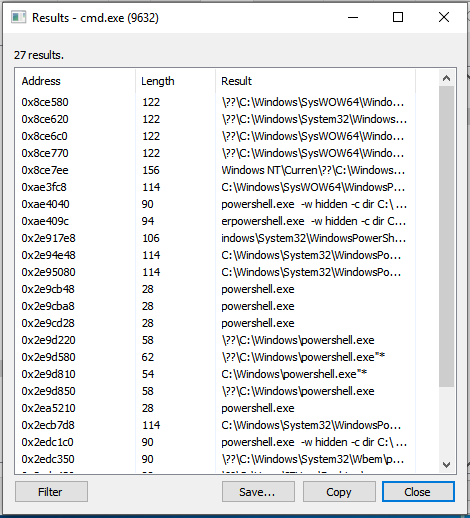This screenshot has height=518, width=470.
Task: Select the row at address 0x8ce7ee
Action: pos(215,170)
